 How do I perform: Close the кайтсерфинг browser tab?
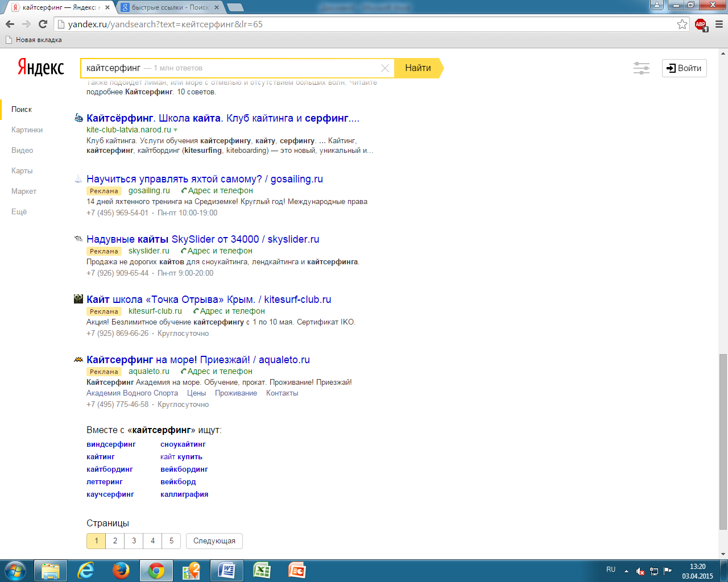tap(107, 7)
